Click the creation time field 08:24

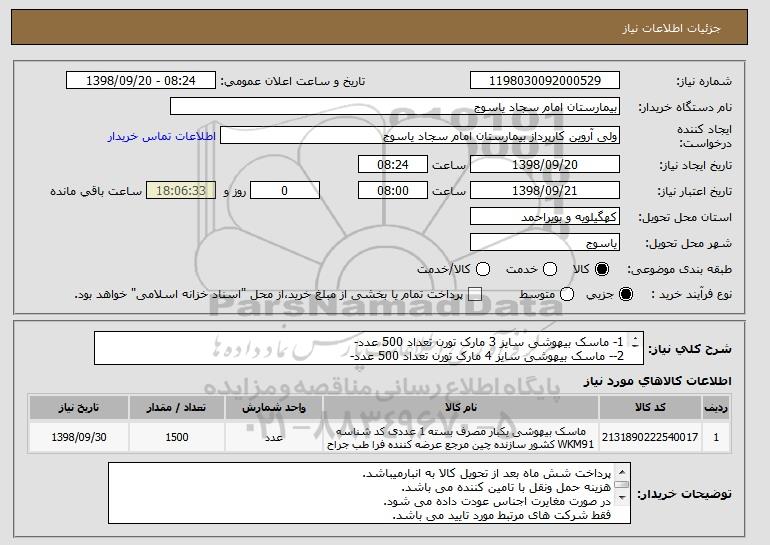pos(393,164)
